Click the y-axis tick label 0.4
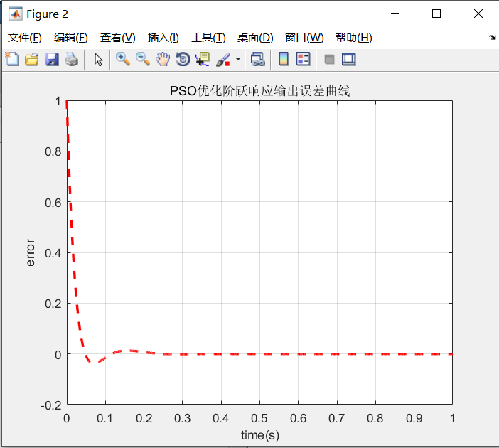499x448 pixels. 53,253
